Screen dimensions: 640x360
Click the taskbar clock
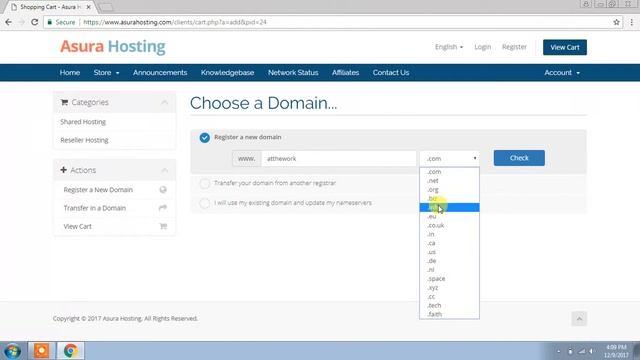pyautogui.click(x=617, y=351)
